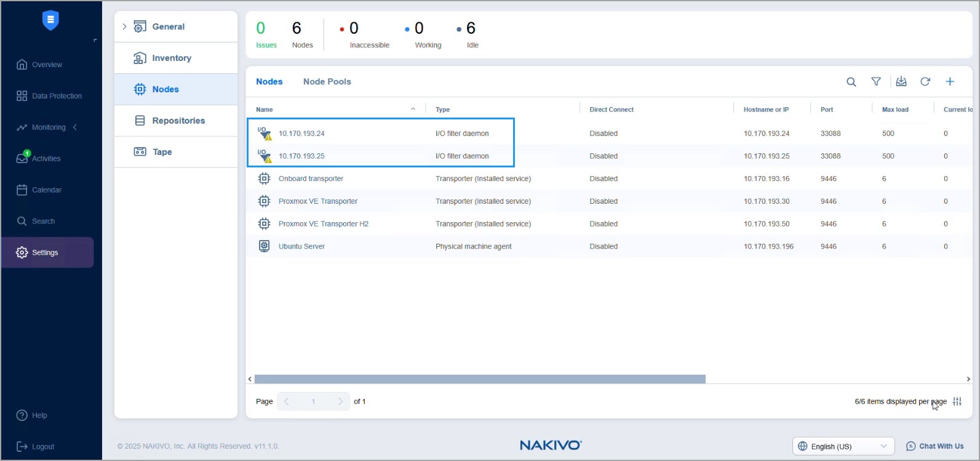Open Help from the sidebar
The height and width of the screenshot is (461, 980).
tap(32, 415)
